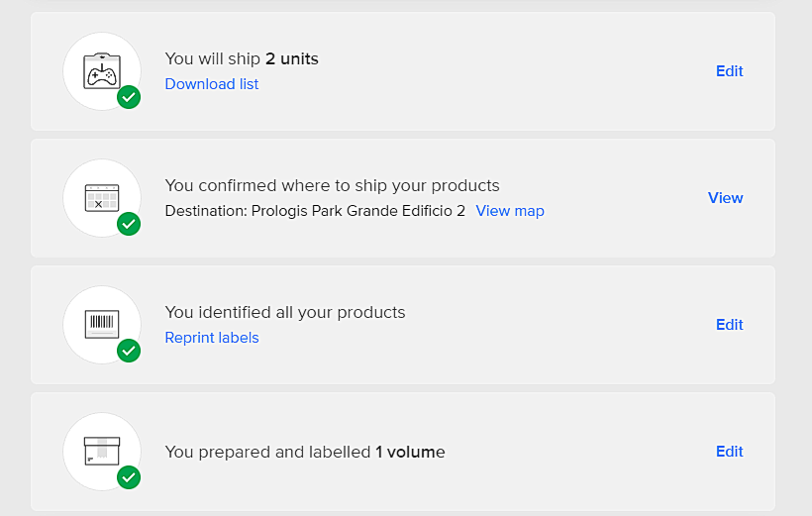Image resolution: width=812 pixels, height=516 pixels.
Task: Edit the identified products step
Action: coord(730,325)
